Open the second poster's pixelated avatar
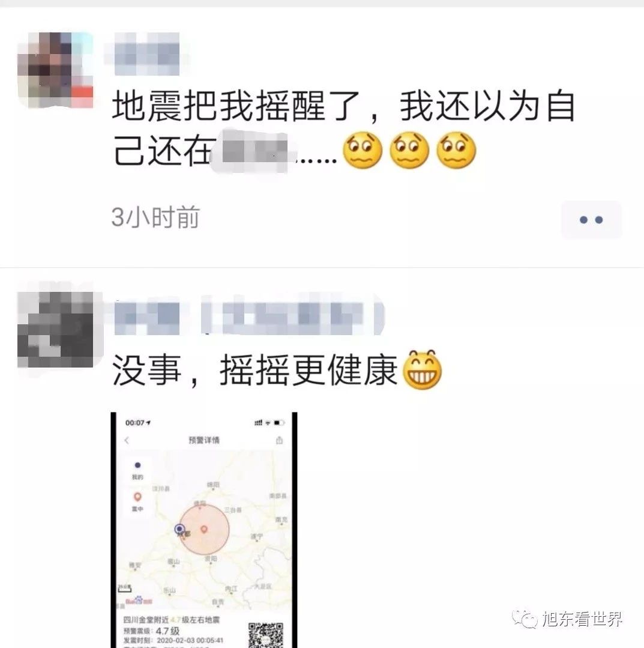644x648 pixels. coord(55,329)
